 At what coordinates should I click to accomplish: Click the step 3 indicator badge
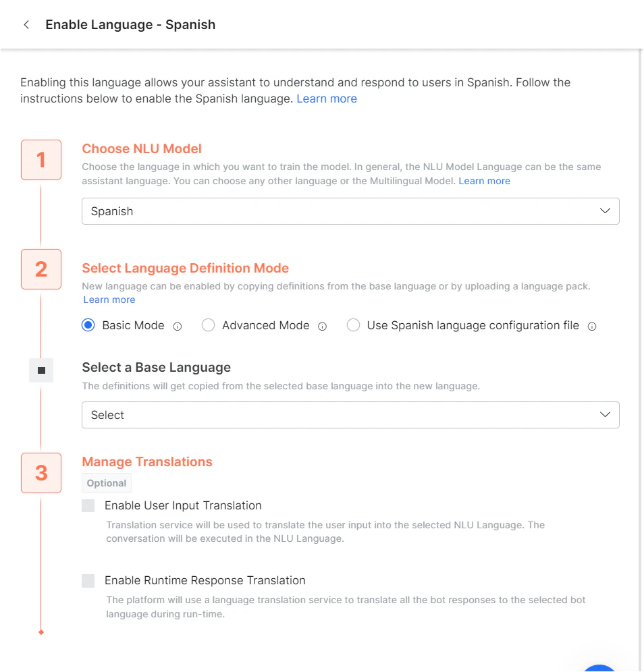(x=41, y=473)
